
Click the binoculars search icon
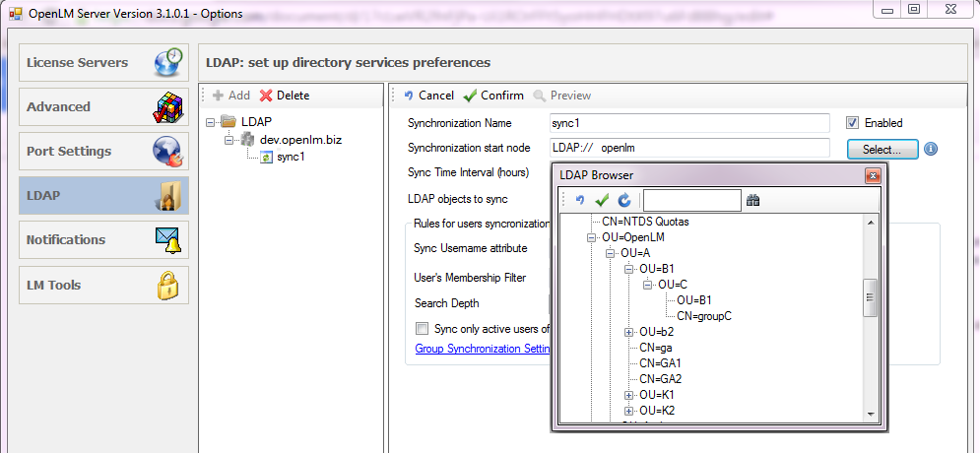pyautogui.click(x=753, y=201)
